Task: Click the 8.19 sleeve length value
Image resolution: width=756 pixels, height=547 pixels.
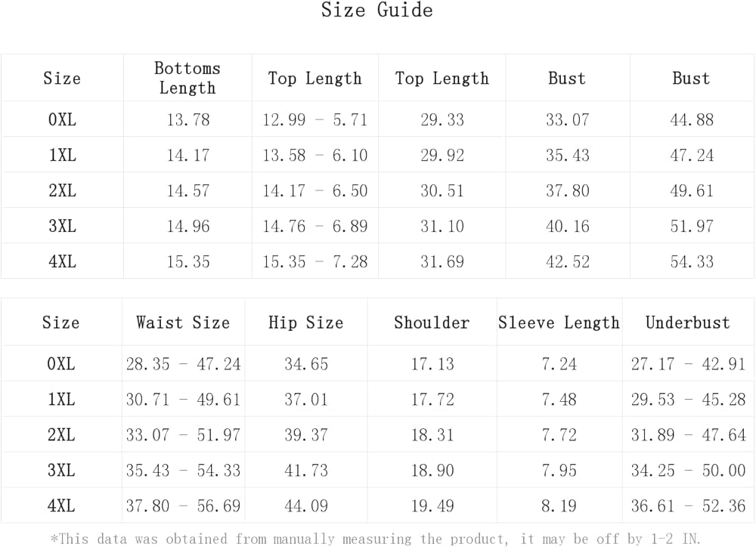Action: click(559, 505)
